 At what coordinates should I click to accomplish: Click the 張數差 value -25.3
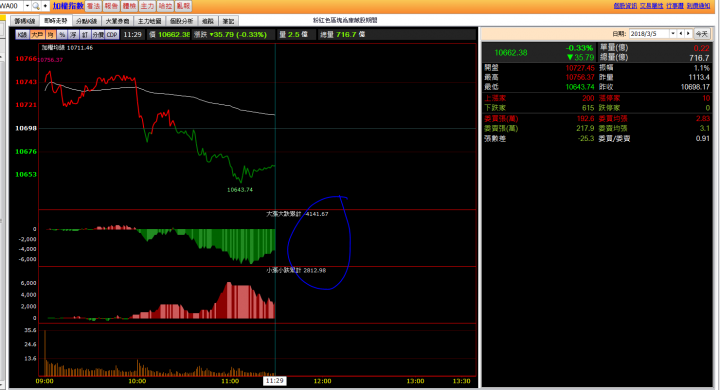586,138
